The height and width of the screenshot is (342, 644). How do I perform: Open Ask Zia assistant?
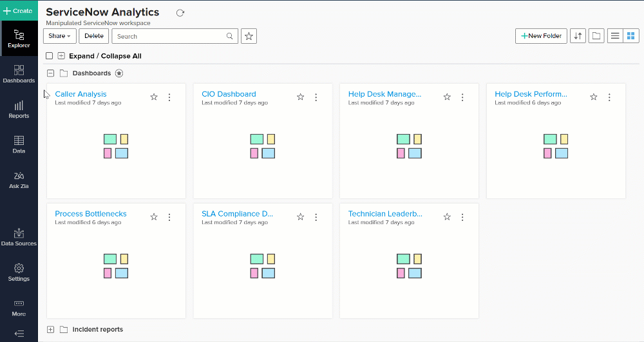point(19,180)
